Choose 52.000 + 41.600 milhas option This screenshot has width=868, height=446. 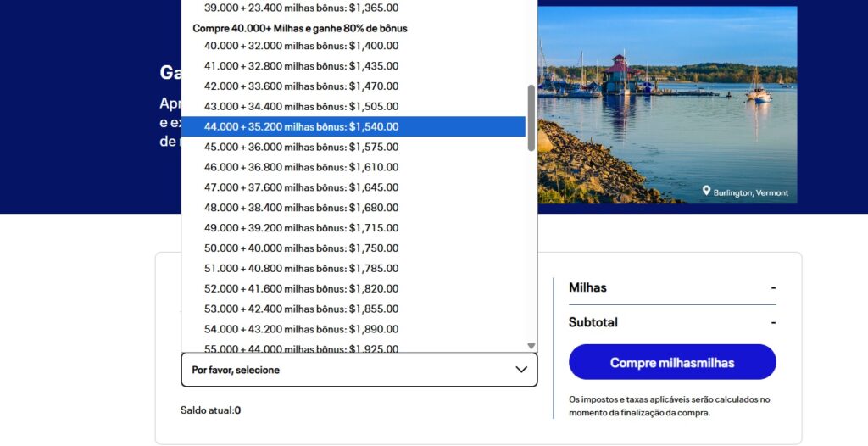click(x=301, y=289)
